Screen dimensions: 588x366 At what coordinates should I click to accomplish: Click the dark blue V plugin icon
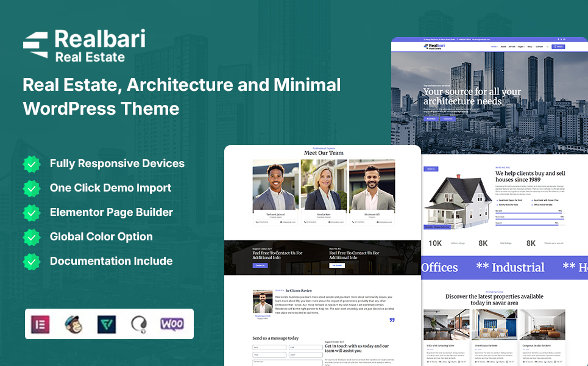click(x=107, y=324)
